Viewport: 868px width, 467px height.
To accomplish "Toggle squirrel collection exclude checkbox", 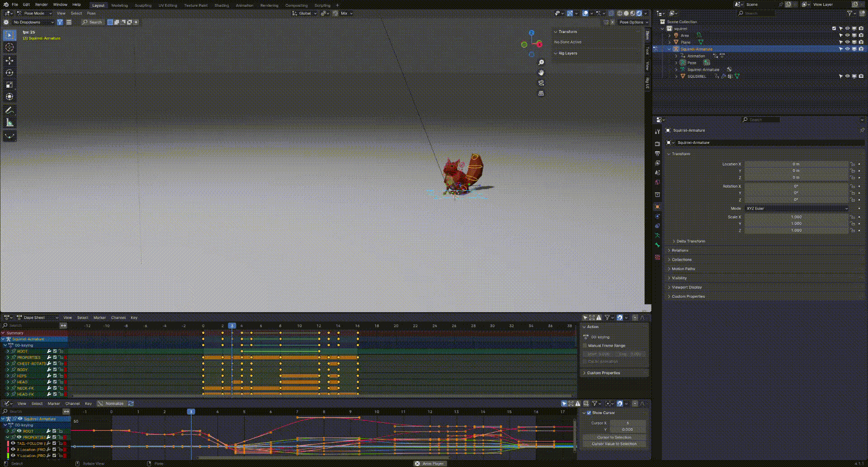I will pos(834,28).
